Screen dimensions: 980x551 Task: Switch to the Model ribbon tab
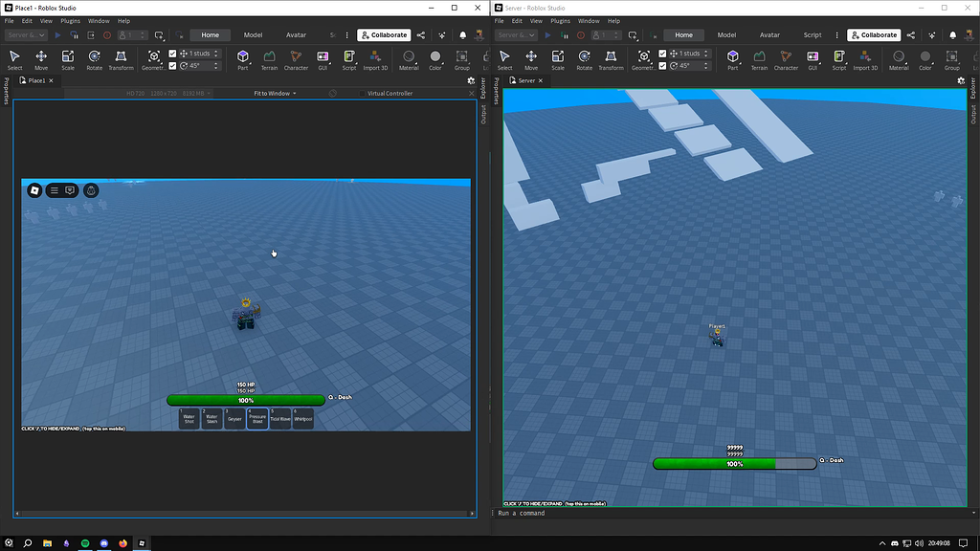[253, 34]
